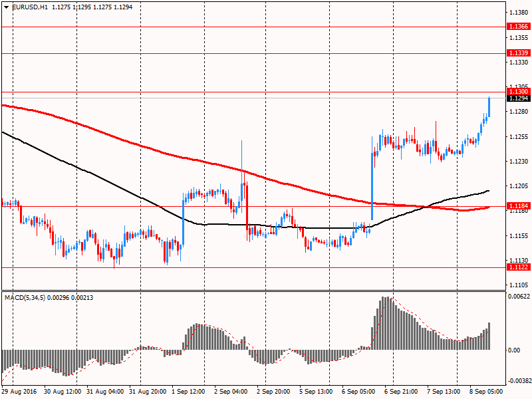The image size is (532, 399).
Task: Select the EURUSD,H1 chart title text
Action: tap(30, 7)
